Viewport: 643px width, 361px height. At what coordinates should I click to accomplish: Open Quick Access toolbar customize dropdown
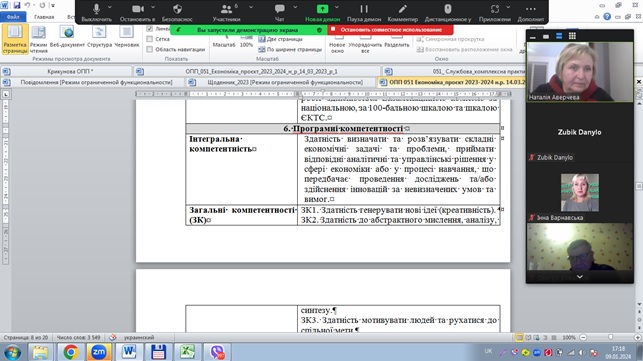pos(53,5)
